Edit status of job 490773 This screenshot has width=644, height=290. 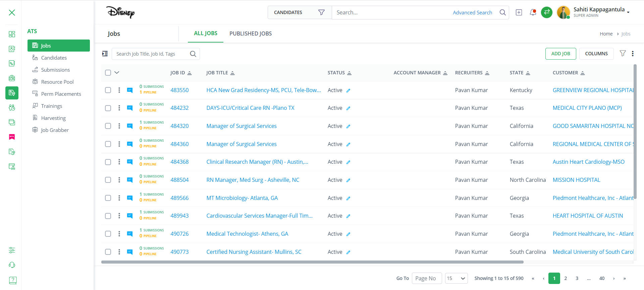pyautogui.click(x=348, y=252)
